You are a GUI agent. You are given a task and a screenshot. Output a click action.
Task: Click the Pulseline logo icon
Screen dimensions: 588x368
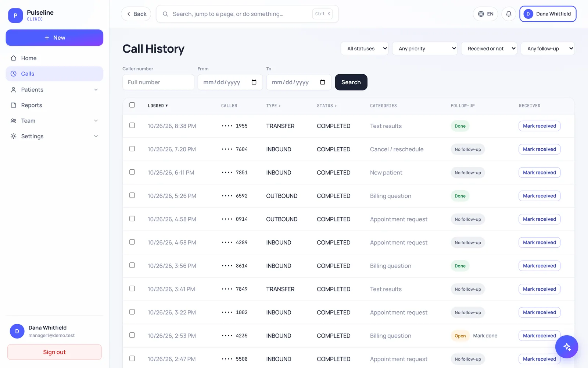[15, 15]
